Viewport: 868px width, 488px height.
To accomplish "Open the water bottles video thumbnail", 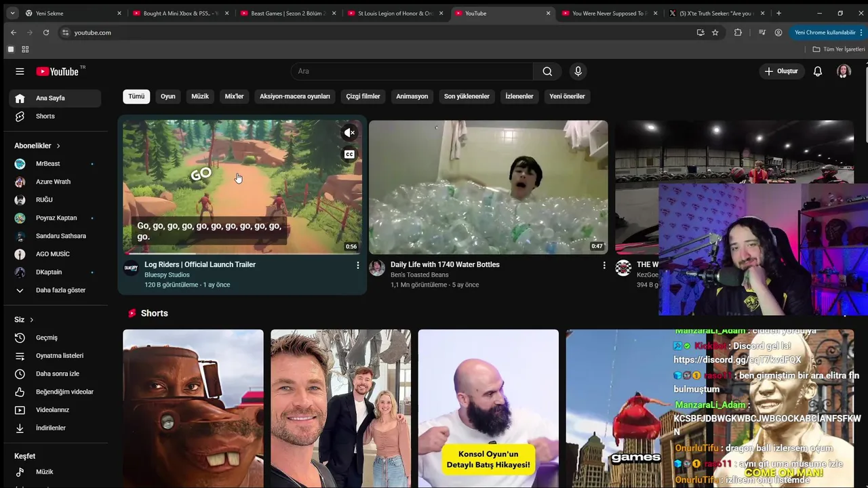I will 488,187.
